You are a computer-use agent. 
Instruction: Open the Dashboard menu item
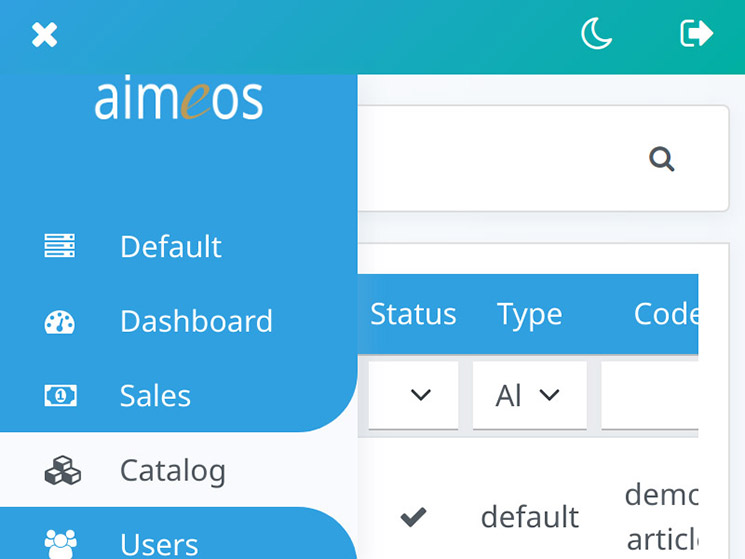[196, 321]
